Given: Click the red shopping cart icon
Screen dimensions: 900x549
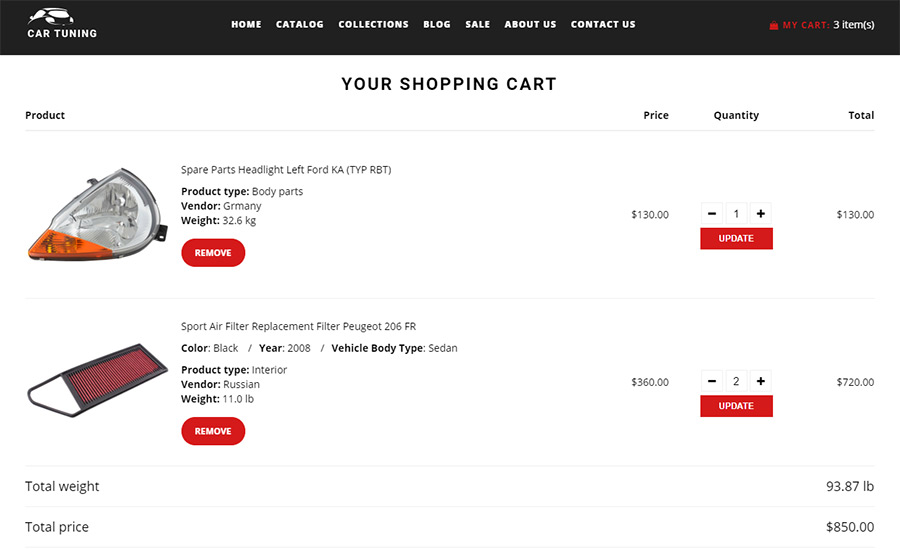Looking at the screenshot, I should tap(773, 25).
